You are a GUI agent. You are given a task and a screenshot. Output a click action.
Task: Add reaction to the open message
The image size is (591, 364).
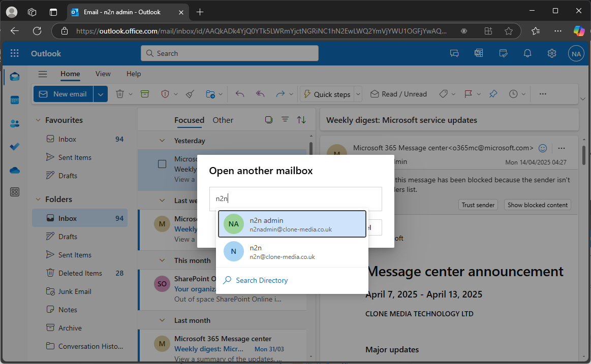click(543, 148)
